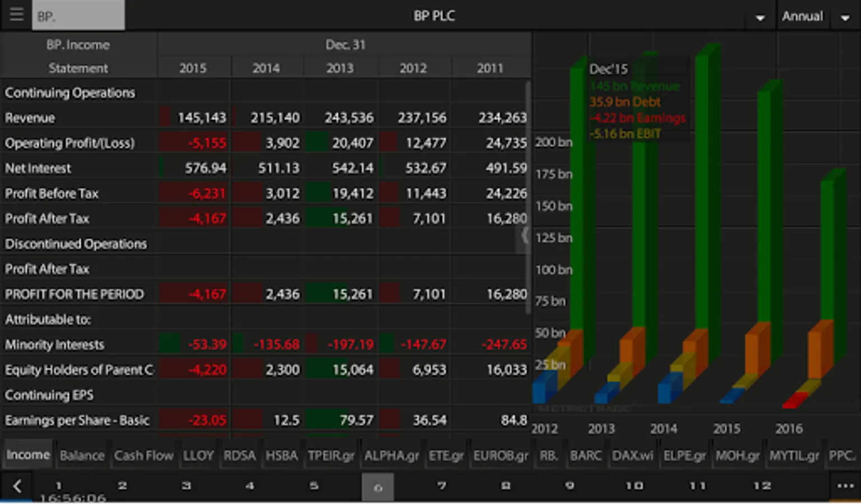The image size is (861, 504).
Task: Open the DAX.wi ticker tab
Action: [632, 455]
